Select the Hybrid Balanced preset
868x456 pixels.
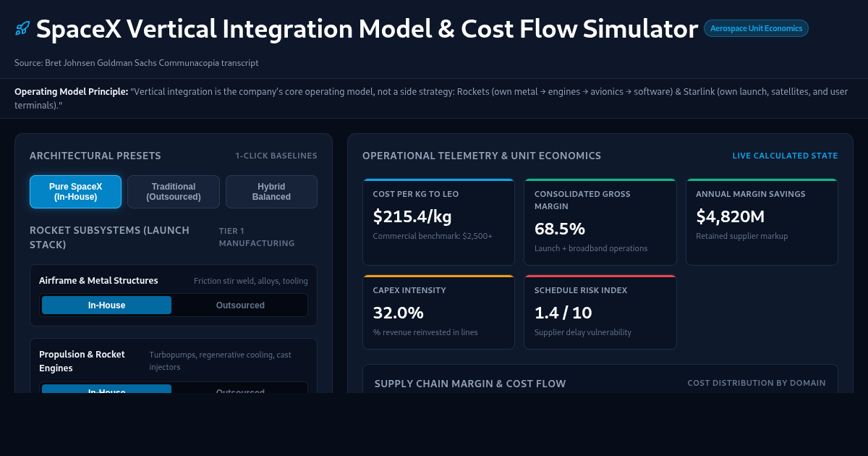pyautogui.click(x=271, y=192)
